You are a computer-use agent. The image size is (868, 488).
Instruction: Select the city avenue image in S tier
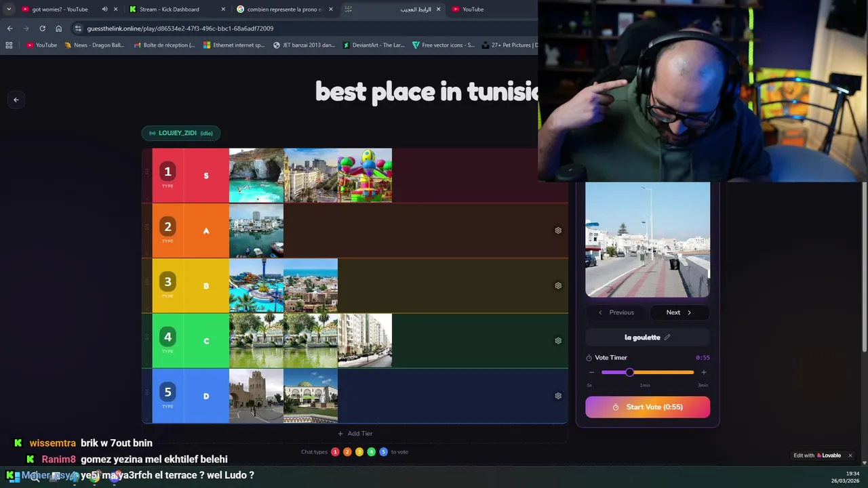point(311,176)
